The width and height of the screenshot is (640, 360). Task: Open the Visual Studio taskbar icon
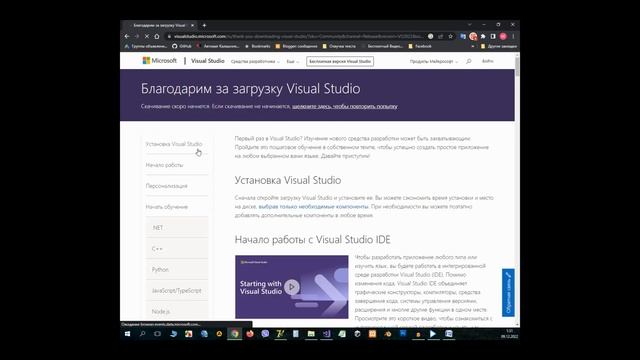click(x=327, y=334)
